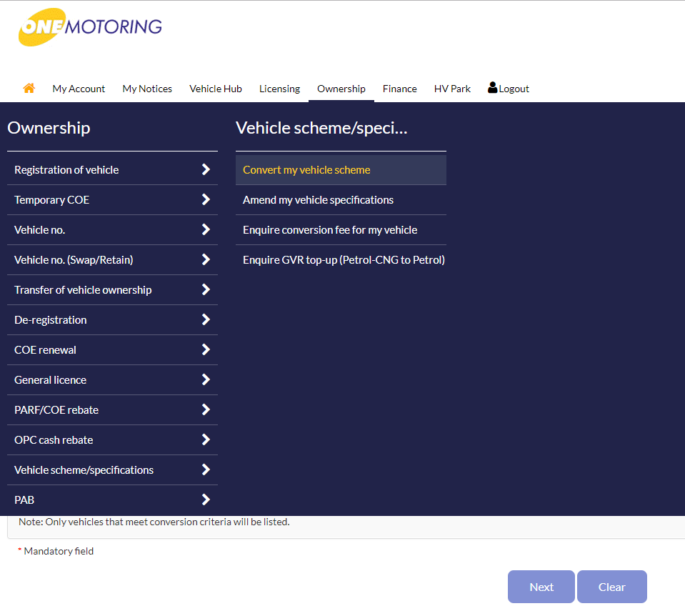Click the OneMotoring logo
The width and height of the screenshot is (685, 616).
pyautogui.click(x=90, y=27)
